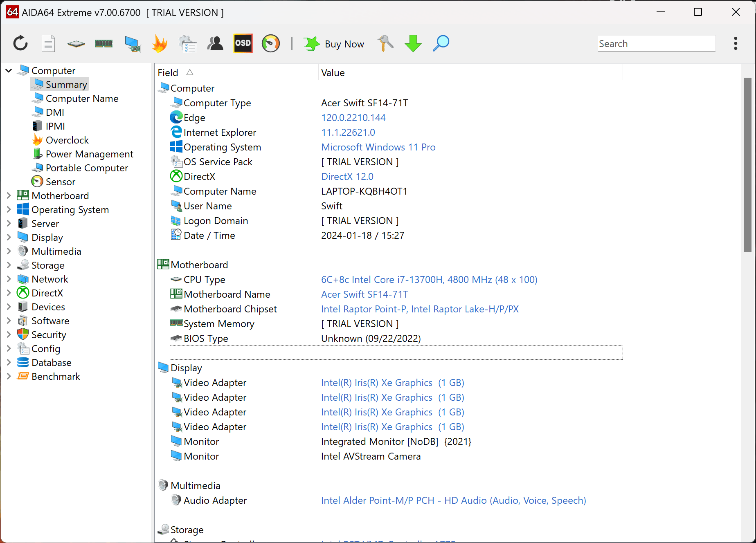Open the sensor gauge toolbar icon
The height and width of the screenshot is (543, 756).
pos(270,43)
